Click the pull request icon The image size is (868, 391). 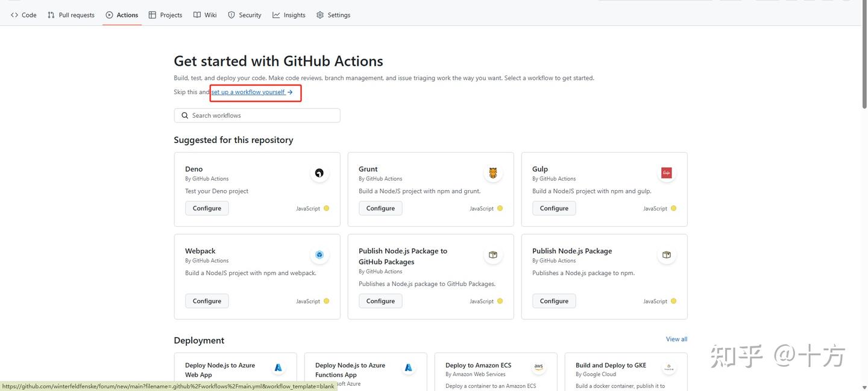pos(51,15)
